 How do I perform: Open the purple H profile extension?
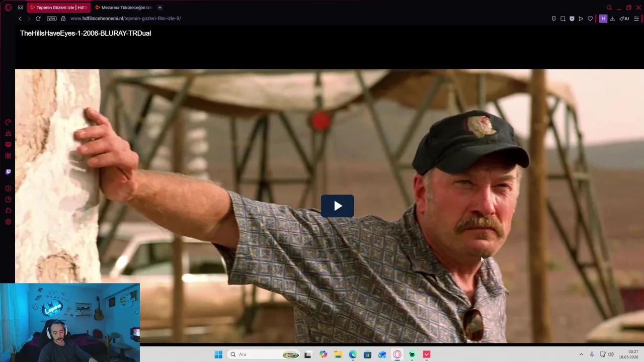pos(603,19)
